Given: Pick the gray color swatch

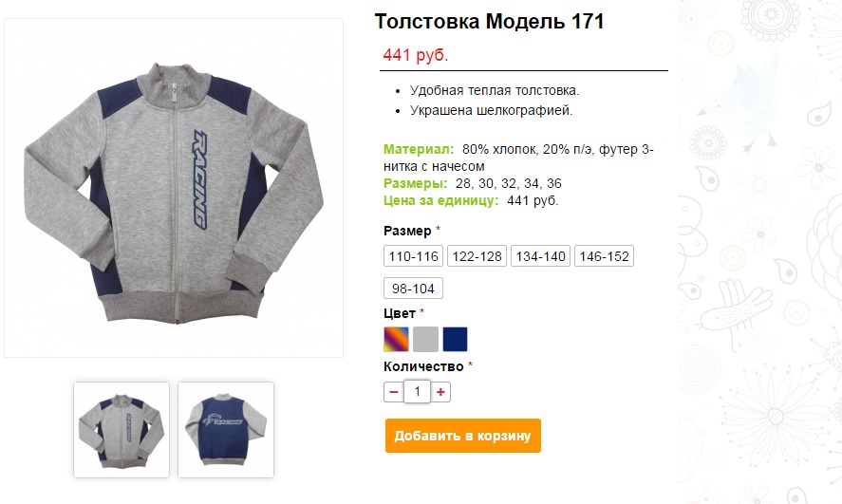Looking at the screenshot, I should click(x=426, y=339).
